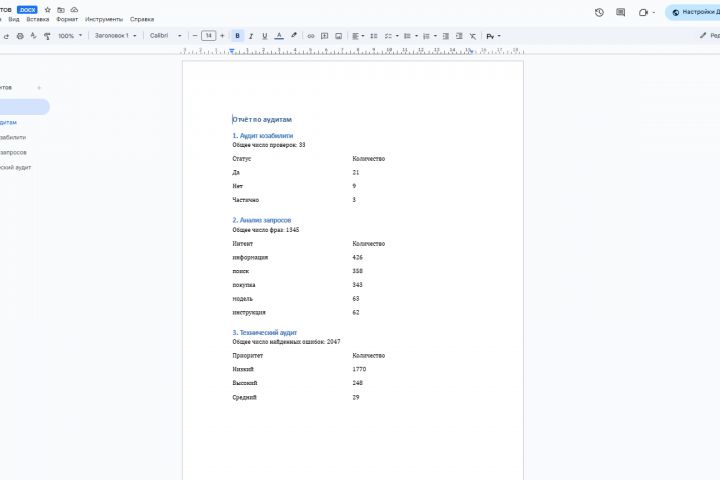Image resolution: width=720 pixels, height=480 pixels.
Task: Print the document via the printer icon
Action: 20,36
